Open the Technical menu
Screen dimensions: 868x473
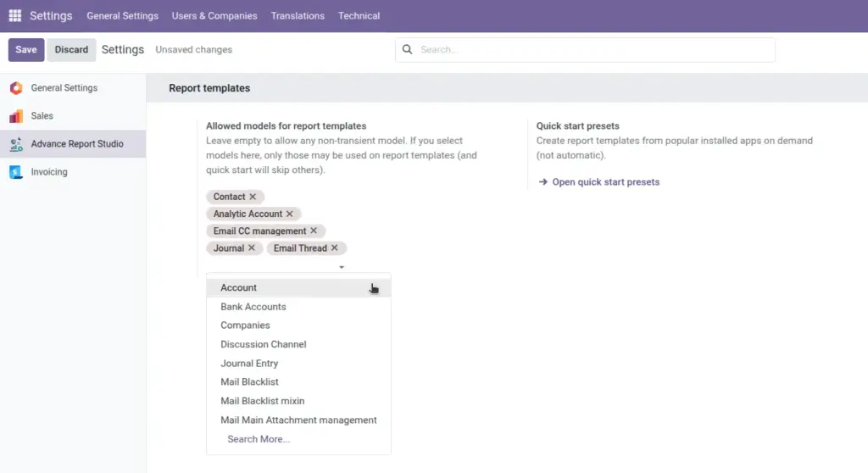(x=359, y=15)
